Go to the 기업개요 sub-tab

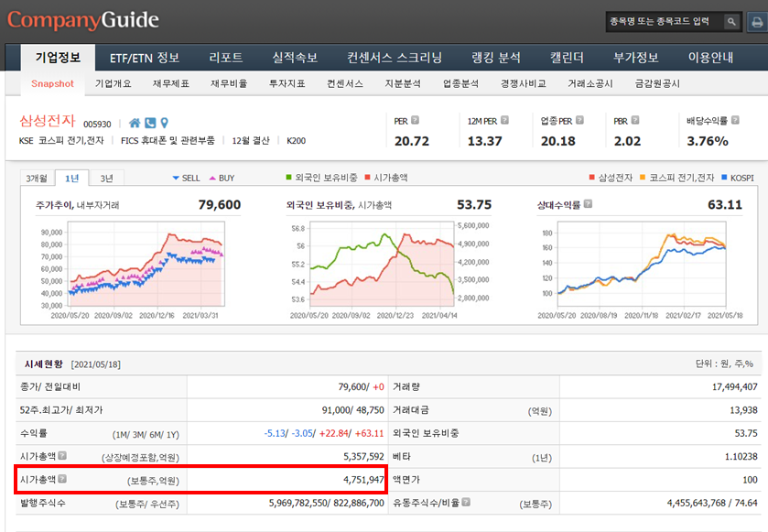(x=114, y=83)
